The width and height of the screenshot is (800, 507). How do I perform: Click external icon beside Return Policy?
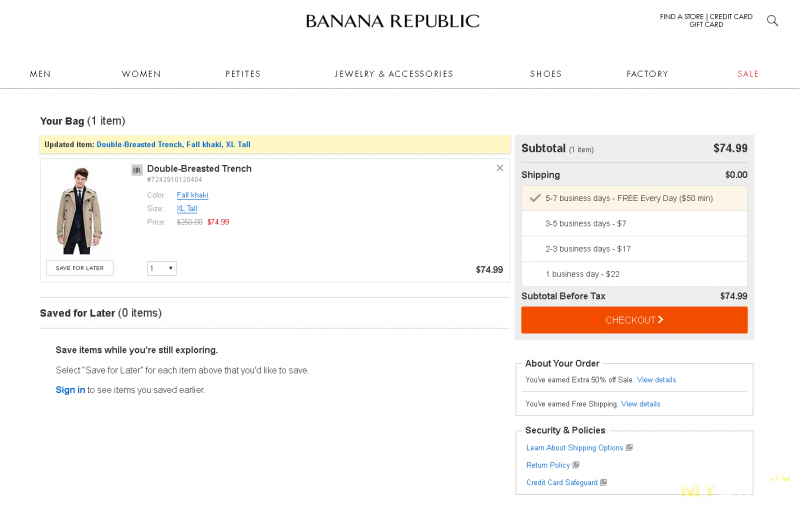point(576,465)
